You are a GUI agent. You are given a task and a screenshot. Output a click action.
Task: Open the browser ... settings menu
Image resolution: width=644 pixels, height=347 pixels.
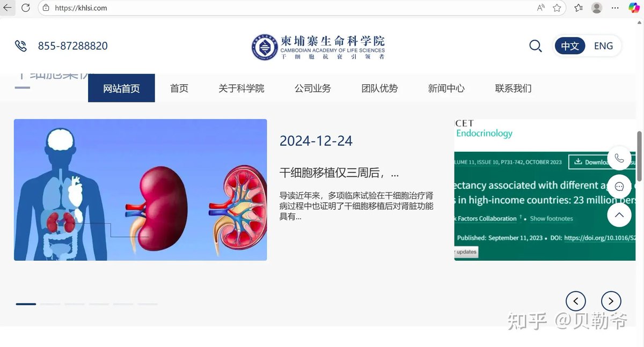[615, 8]
